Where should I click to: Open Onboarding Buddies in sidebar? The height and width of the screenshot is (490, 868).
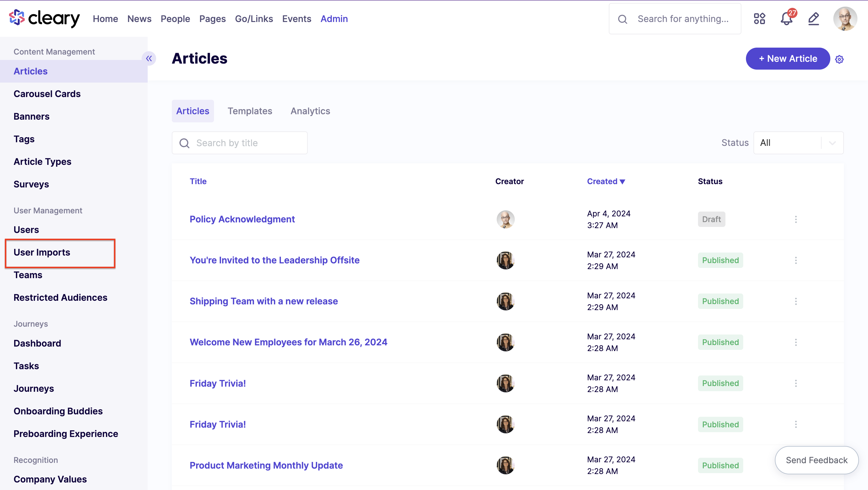point(58,411)
